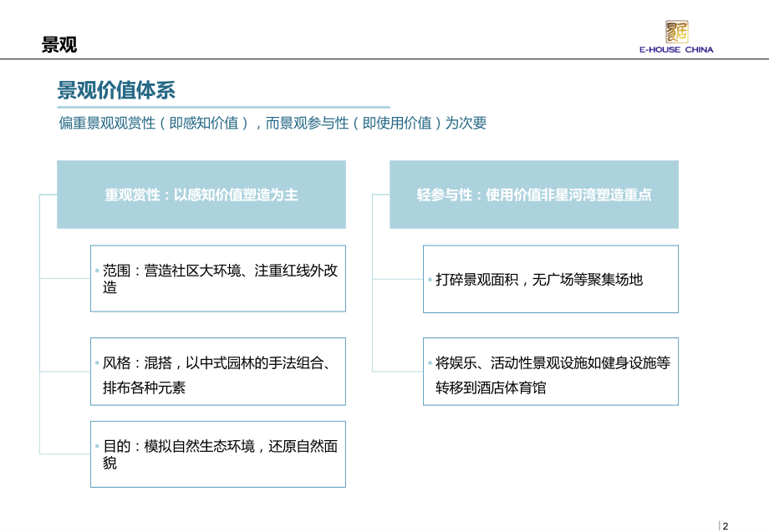Image resolution: width=769 pixels, height=532 pixels.
Task: Click the 目的：模拟自然生态环境 text box
Action: click(x=217, y=455)
